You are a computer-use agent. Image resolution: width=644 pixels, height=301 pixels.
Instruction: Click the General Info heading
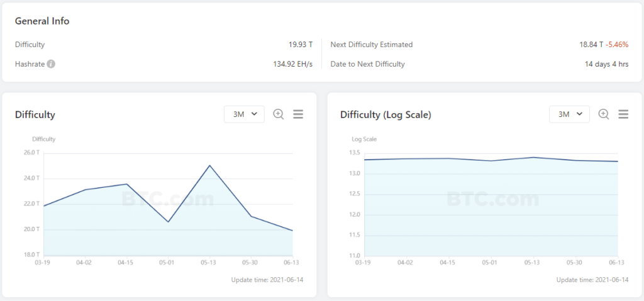[x=42, y=21]
